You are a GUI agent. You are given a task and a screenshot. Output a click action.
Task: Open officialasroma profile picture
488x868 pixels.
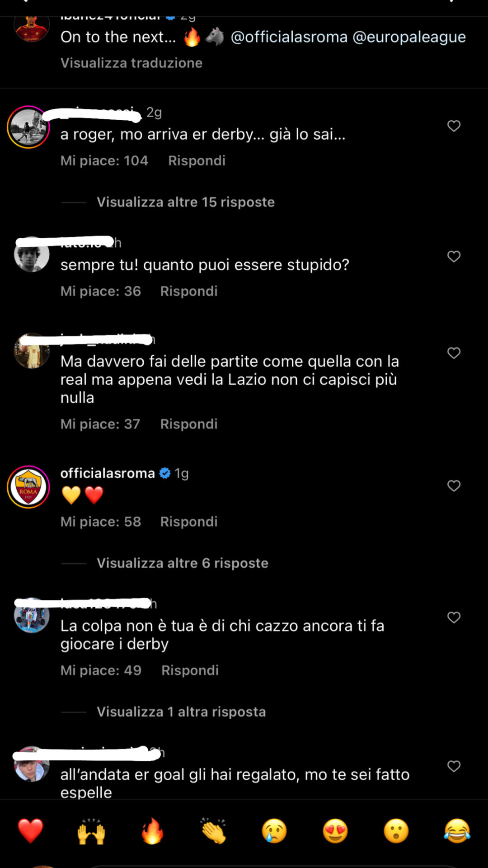click(28, 487)
